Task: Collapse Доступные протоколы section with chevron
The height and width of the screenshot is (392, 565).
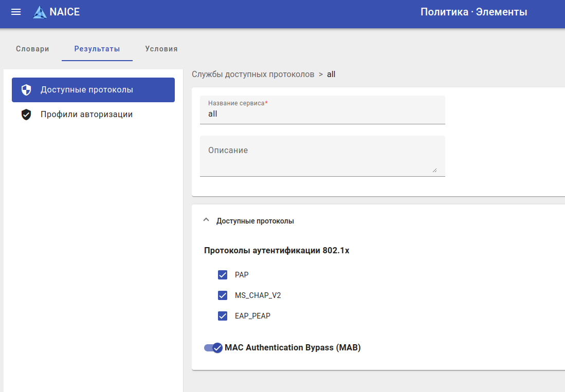Action: click(x=206, y=220)
